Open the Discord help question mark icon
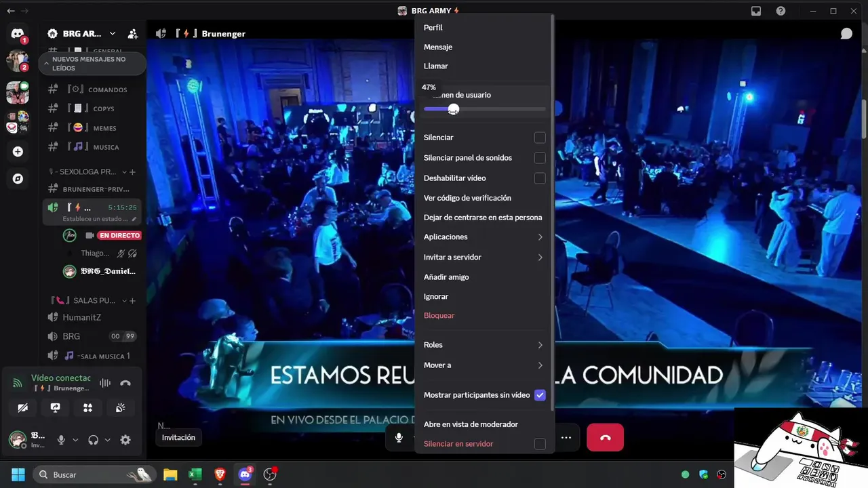 (781, 11)
